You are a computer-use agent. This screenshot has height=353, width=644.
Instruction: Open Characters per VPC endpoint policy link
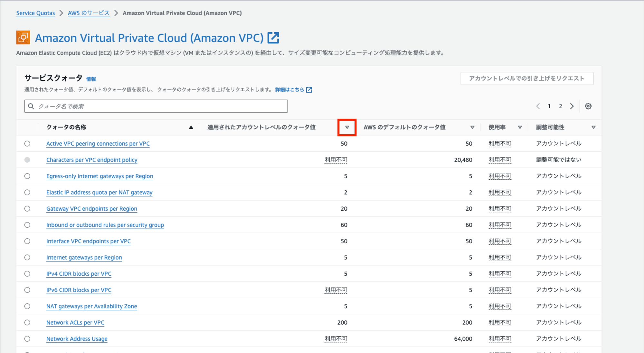tap(92, 160)
